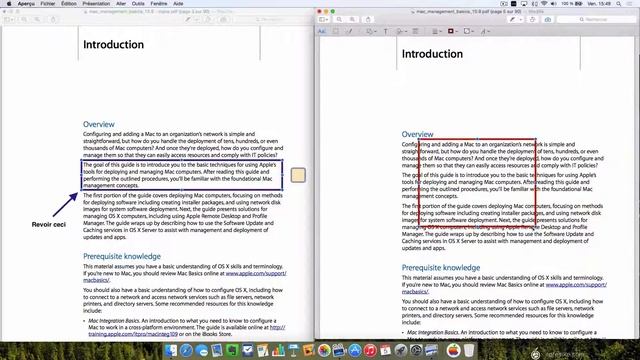Open the Édition menu

coord(69,4)
